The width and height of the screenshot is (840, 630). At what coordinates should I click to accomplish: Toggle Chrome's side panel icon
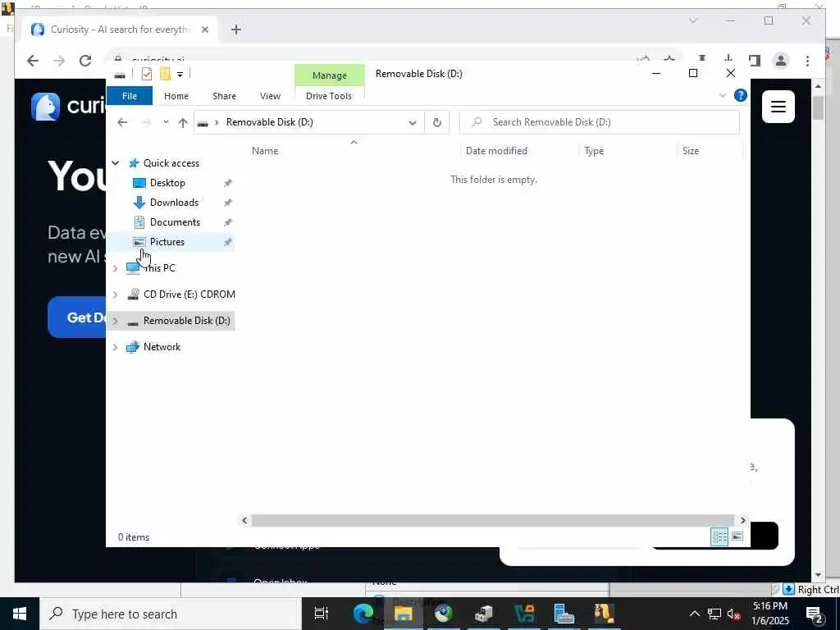755,61
